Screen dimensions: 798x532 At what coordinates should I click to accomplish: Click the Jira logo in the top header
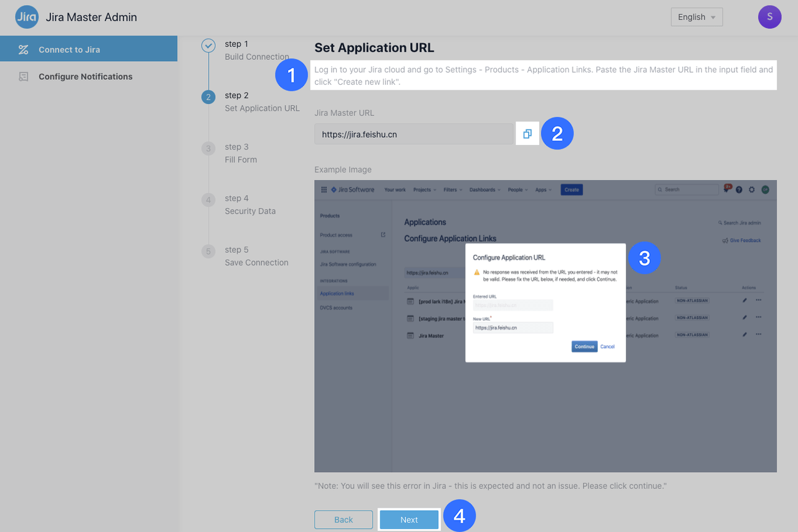[x=26, y=17]
